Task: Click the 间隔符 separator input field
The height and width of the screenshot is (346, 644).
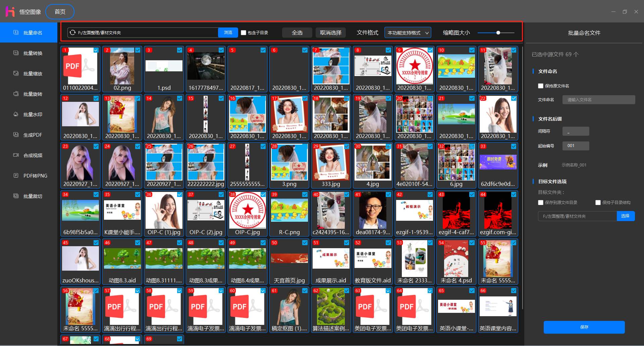Action: pyautogui.click(x=576, y=131)
